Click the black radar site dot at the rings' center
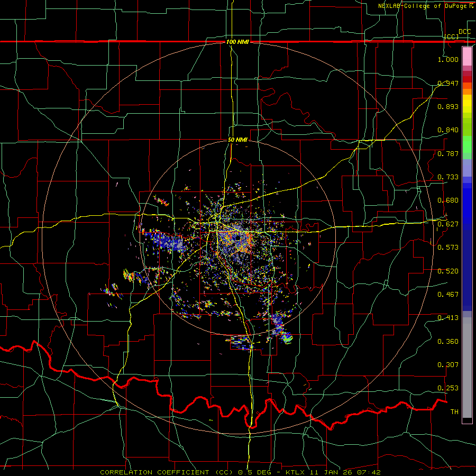 click(x=237, y=239)
